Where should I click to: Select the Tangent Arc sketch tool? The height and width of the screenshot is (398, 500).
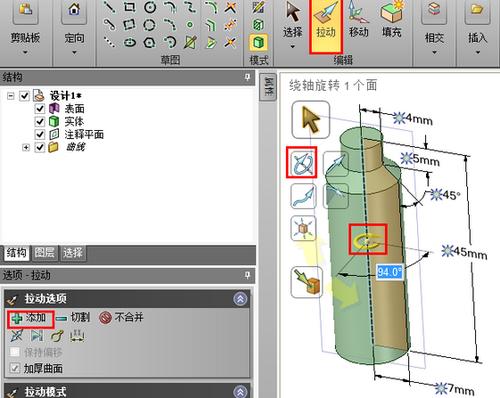pyautogui.click(x=170, y=7)
